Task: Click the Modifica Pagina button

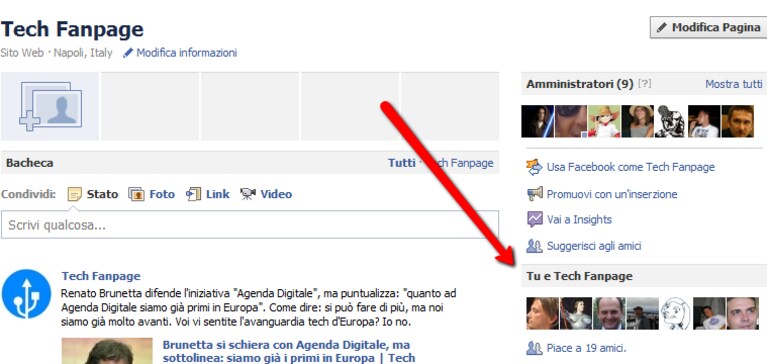Action: coord(709,27)
